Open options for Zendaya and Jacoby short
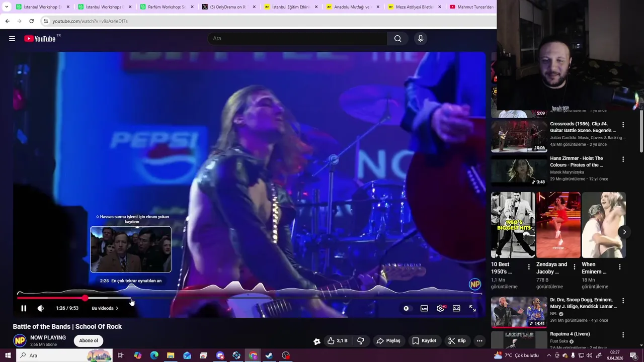 pyautogui.click(x=574, y=267)
